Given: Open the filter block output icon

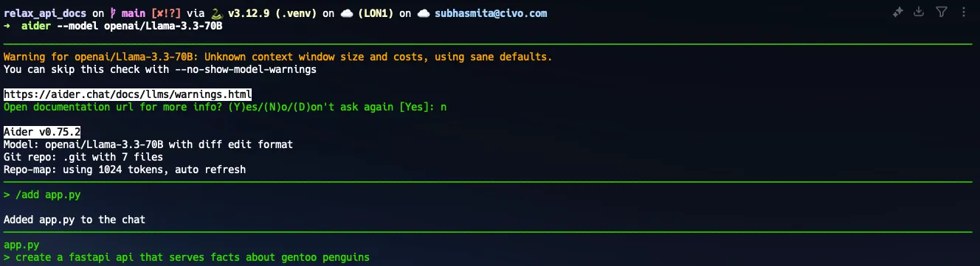Looking at the screenshot, I should point(941,12).
